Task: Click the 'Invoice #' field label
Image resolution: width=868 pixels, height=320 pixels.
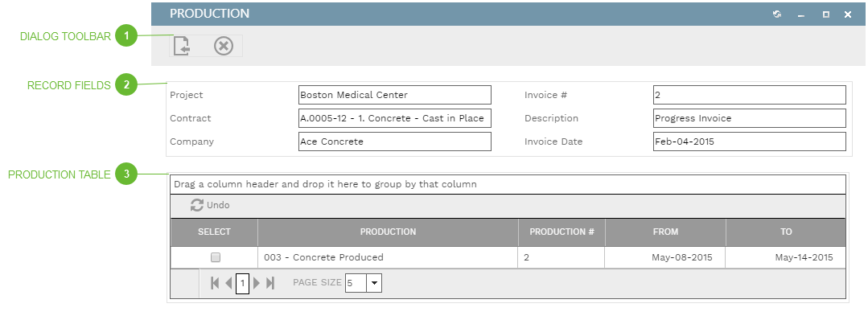Action: click(x=546, y=95)
